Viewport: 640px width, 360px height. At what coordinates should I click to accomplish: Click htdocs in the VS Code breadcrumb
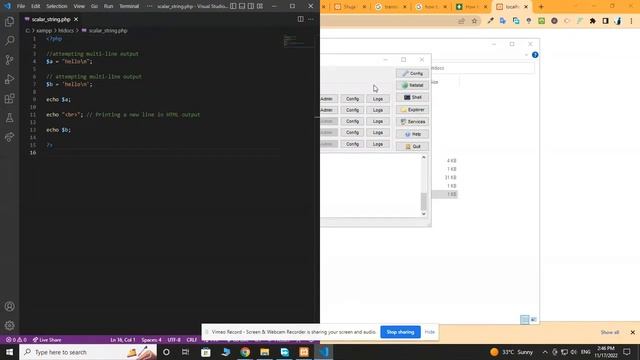(66, 31)
